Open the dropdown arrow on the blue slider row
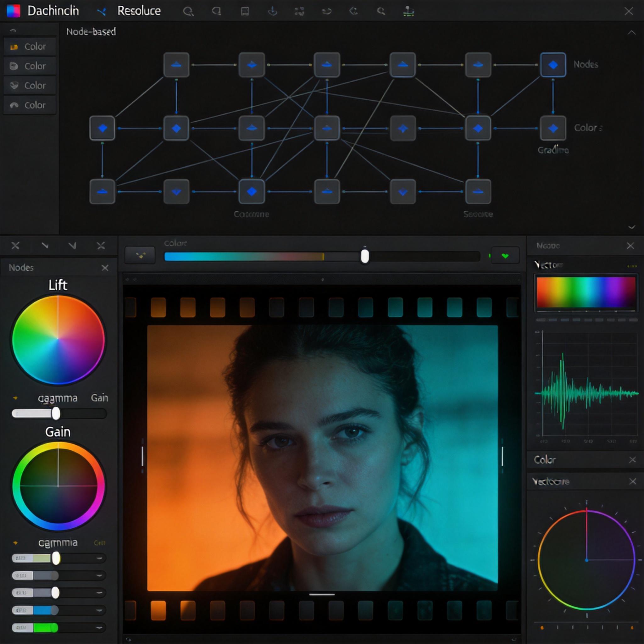Screen dimensions: 644x644 click(99, 610)
